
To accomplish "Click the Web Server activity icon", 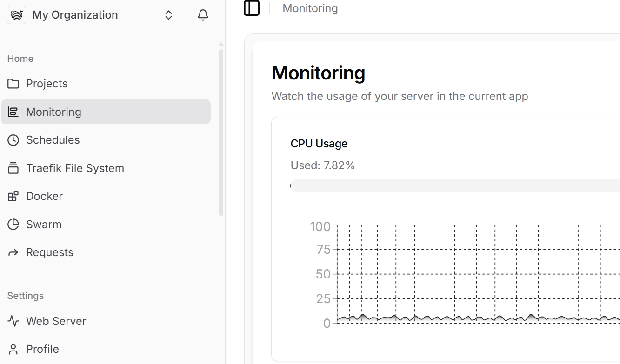I will click(13, 321).
